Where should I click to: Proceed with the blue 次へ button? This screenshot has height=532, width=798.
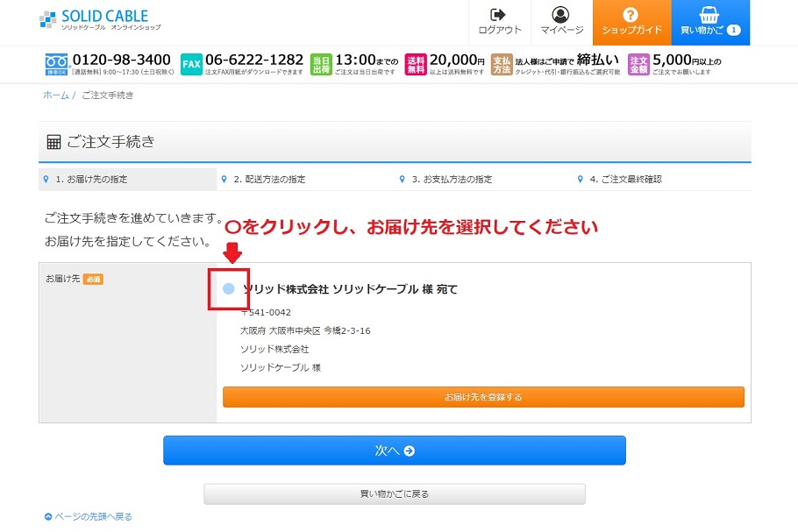pos(395,450)
